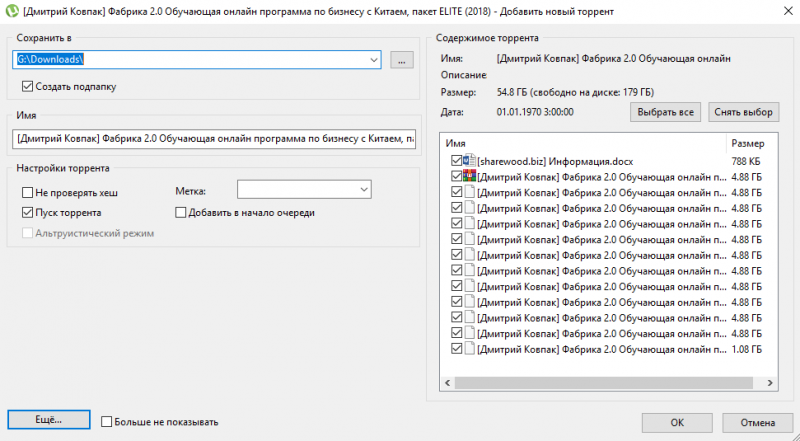
Task: Click the file icon of the 1.08 ГБ entry
Action: pos(470,349)
